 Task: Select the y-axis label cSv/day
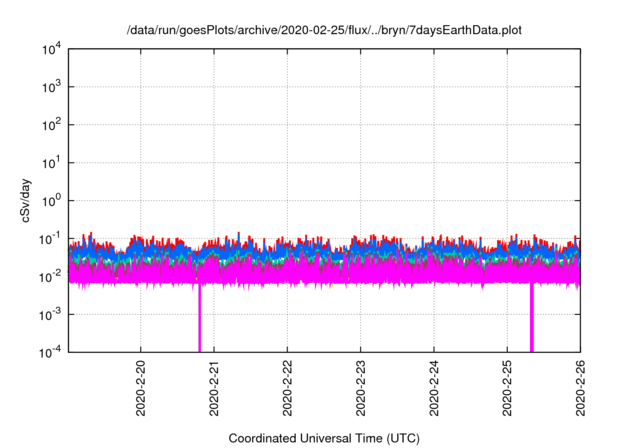(26, 200)
